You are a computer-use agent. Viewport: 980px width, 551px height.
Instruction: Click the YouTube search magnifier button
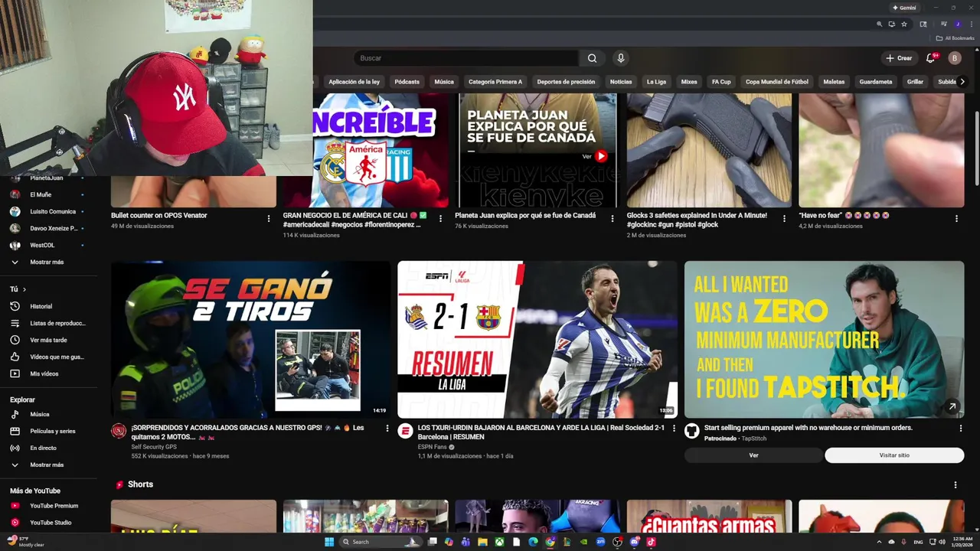point(592,58)
